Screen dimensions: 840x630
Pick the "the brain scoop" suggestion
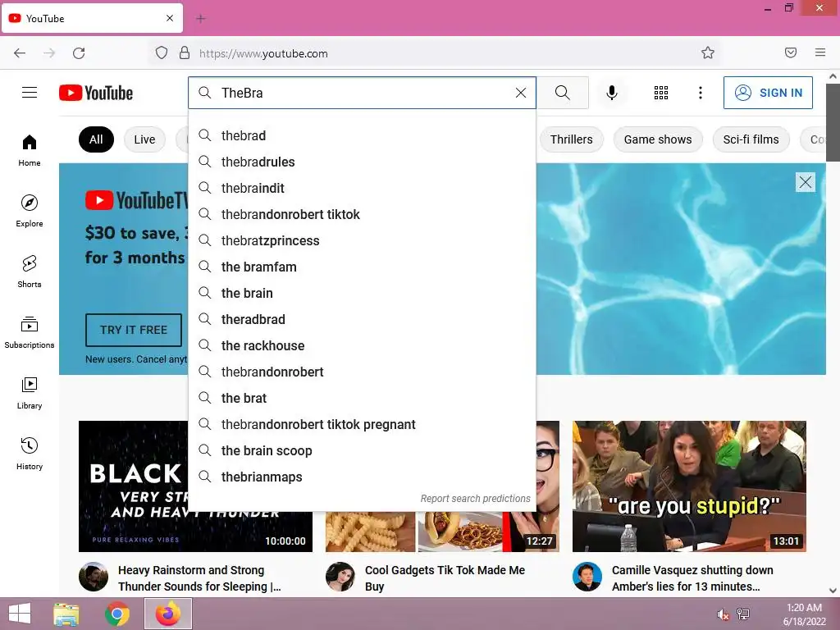pos(362,450)
